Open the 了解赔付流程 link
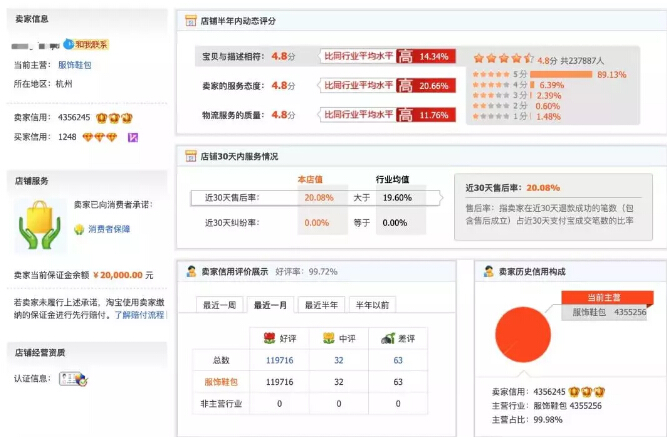667x437 pixels. (138, 314)
